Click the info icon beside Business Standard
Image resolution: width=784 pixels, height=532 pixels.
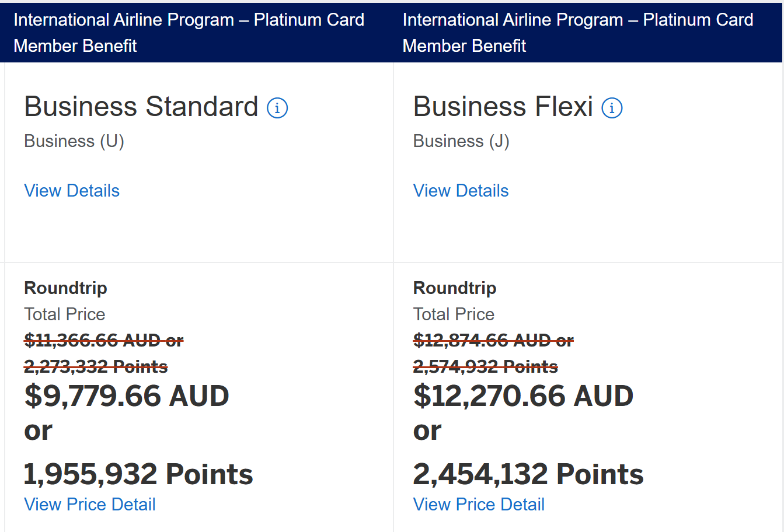(277, 108)
